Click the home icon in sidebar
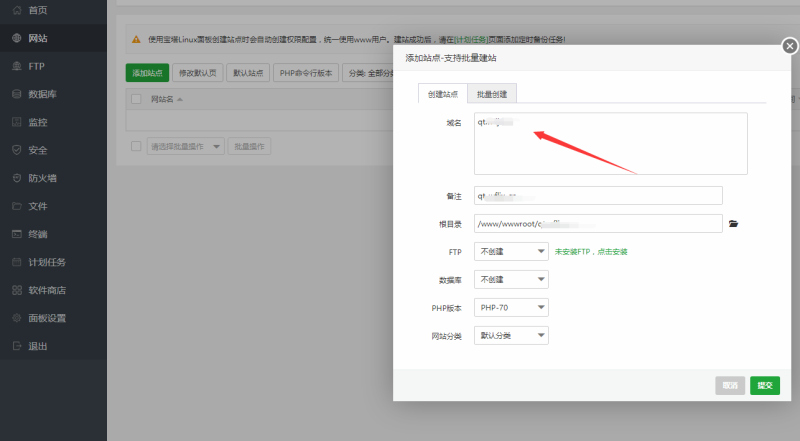Screen dimensions: 800x441 point(17,10)
